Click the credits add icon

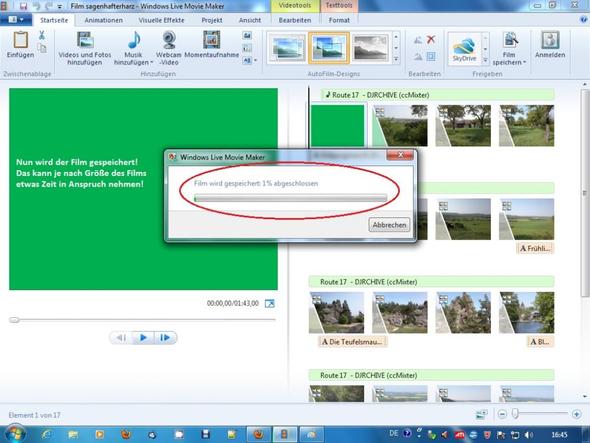click(247, 60)
